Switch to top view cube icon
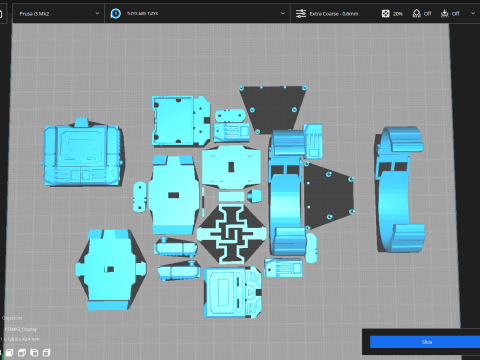The image size is (480, 360). pyautogui.click(x=22, y=353)
